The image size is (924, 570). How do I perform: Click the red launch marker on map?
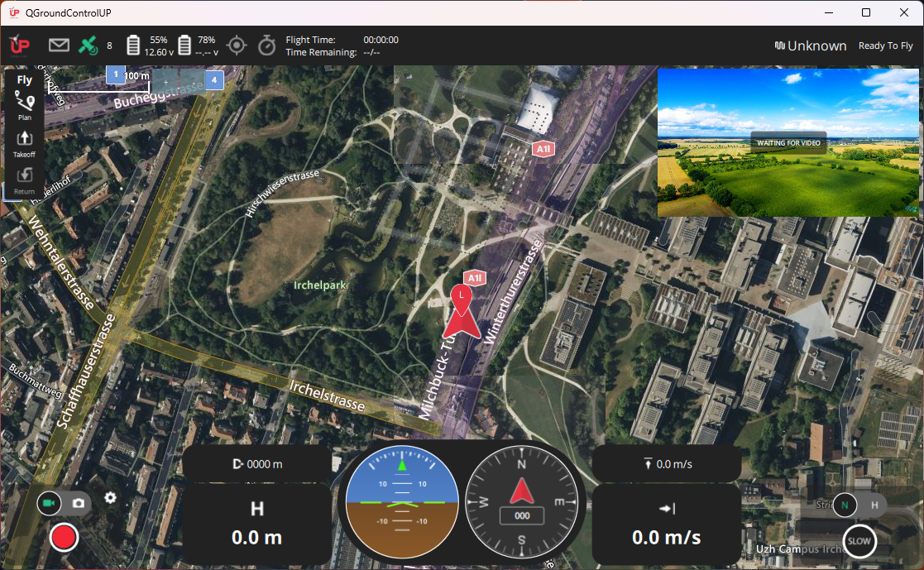click(461, 314)
